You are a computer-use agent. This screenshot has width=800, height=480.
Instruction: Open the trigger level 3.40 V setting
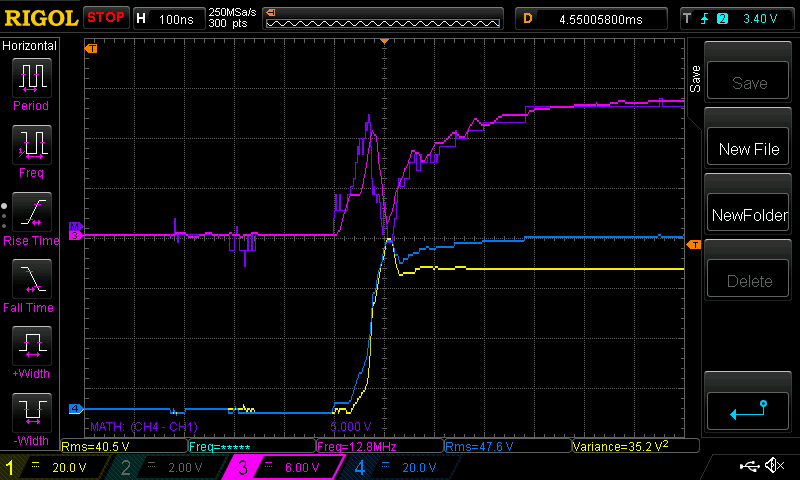click(x=737, y=18)
